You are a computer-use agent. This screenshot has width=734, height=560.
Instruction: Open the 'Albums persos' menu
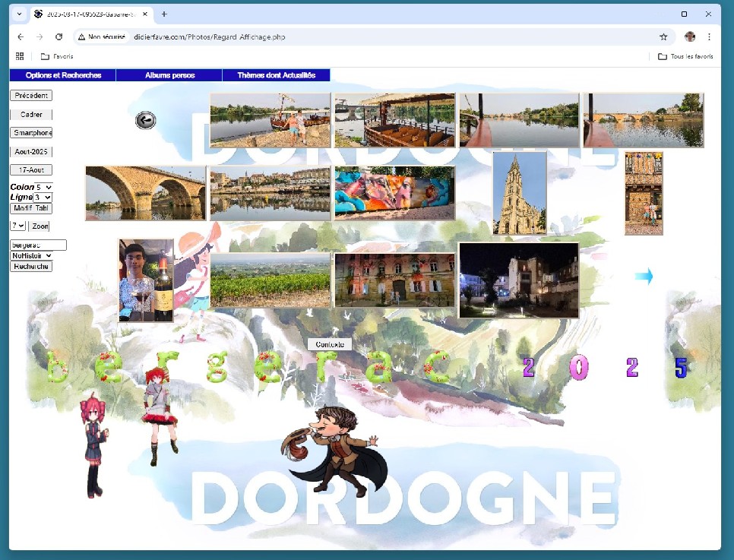pos(169,74)
